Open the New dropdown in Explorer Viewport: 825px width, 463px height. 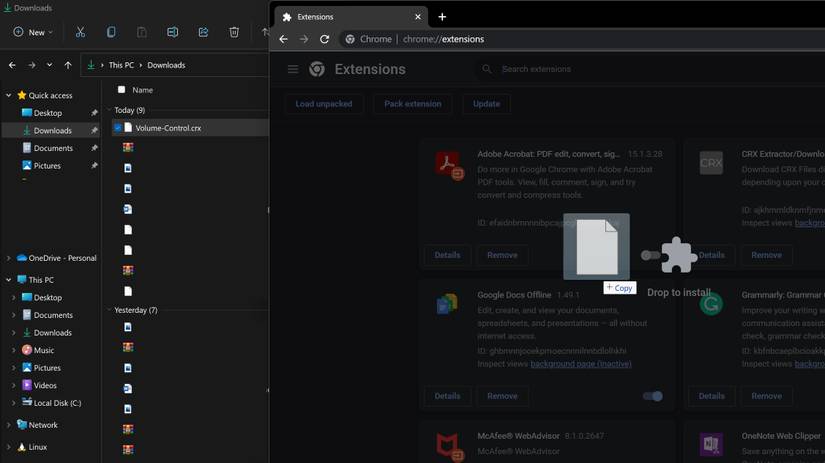(x=33, y=32)
